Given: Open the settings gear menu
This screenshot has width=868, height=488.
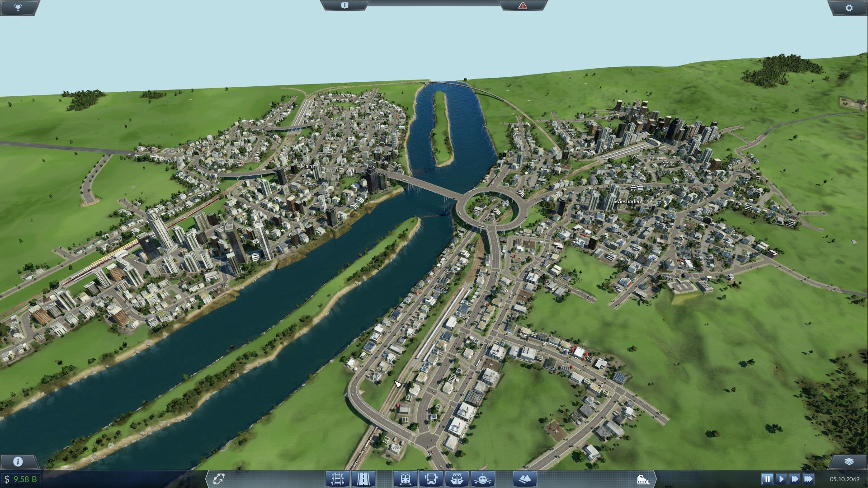Looking at the screenshot, I should [x=849, y=8].
